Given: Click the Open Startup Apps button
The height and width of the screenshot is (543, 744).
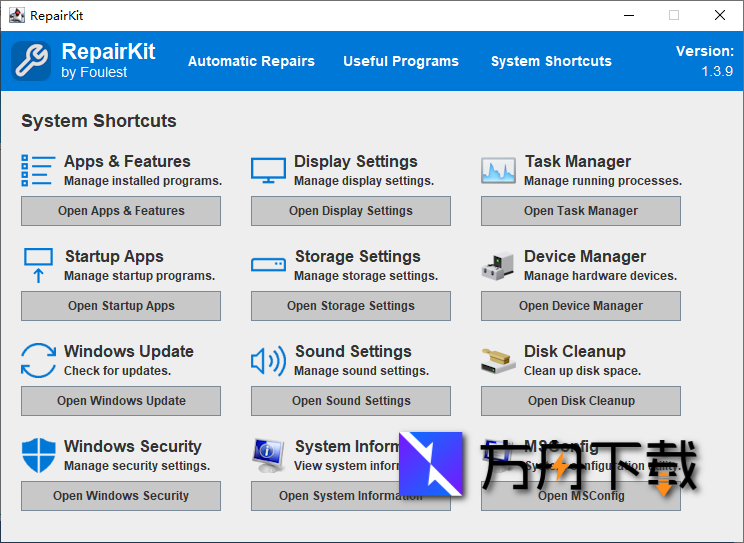Looking at the screenshot, I should tap(121, 306).
